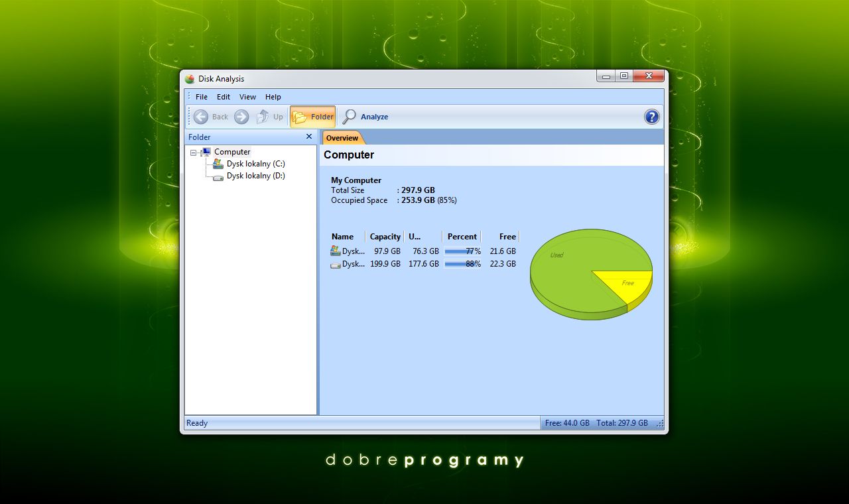Select Dysk lokalny (C:) in tree
This screenshot has height=504, width=849.
click(255, 164)
